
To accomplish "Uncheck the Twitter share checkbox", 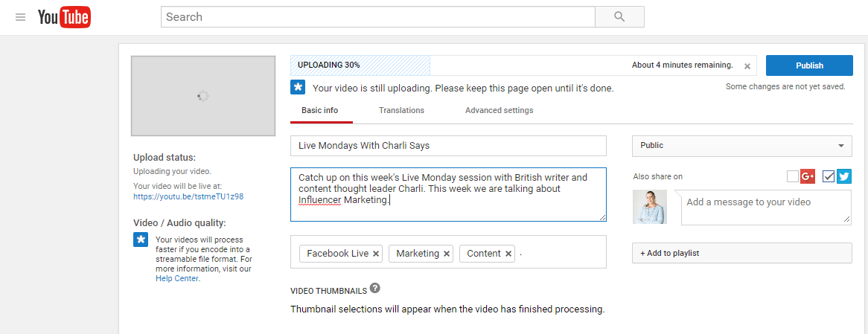I will tap(829, 176).
